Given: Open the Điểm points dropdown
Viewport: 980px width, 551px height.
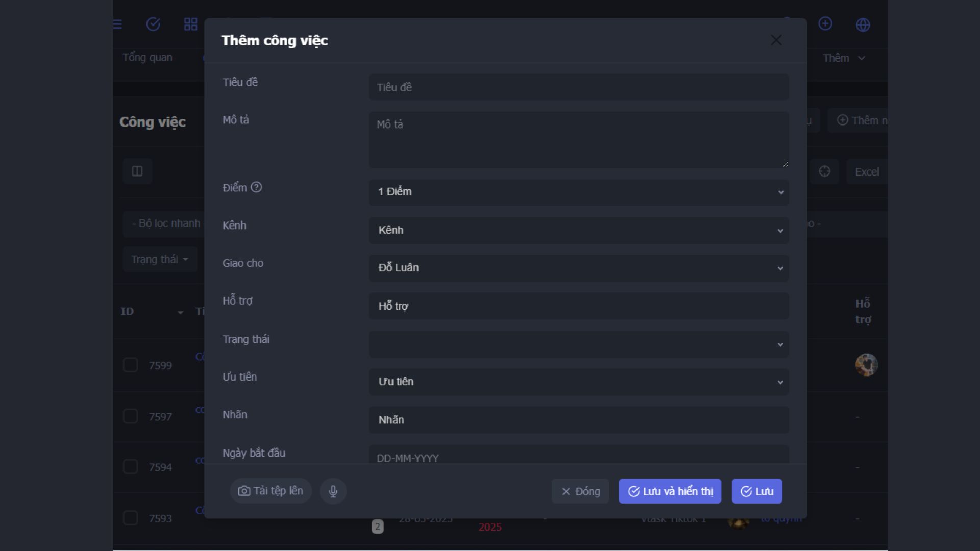Looking at the screenshot, I should click(578, 192).
